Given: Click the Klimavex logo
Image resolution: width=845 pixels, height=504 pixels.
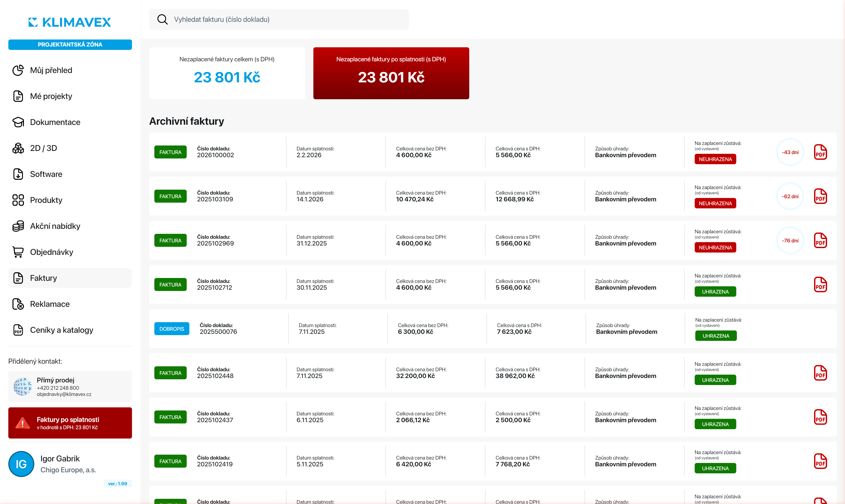Looking at the screenshot, I should click(x=70, y=22).
